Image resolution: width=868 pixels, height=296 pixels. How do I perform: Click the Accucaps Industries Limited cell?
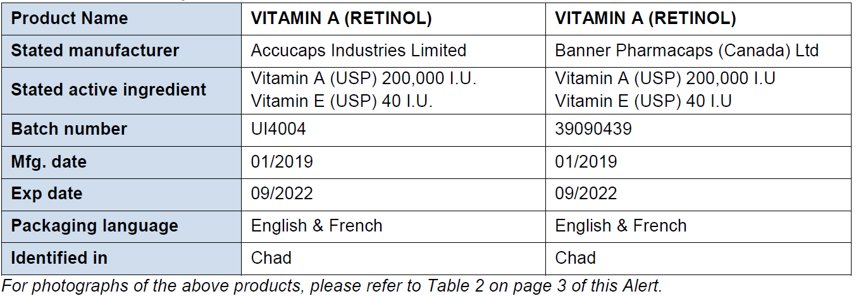[359, 51]
